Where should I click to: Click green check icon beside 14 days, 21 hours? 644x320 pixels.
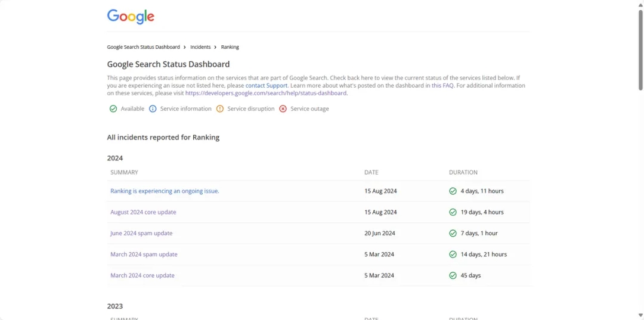click(x=453, y=254)
